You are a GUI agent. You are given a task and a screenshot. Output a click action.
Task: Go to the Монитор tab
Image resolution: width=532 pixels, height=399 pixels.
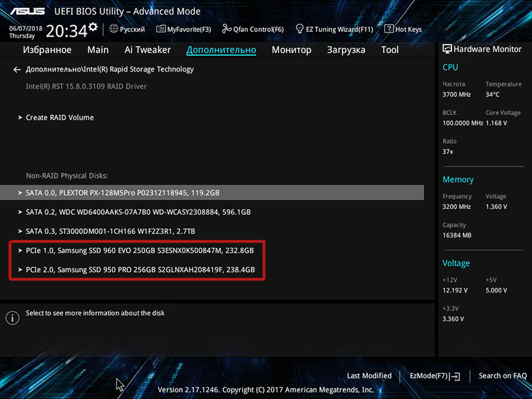(x=291, y=50)
